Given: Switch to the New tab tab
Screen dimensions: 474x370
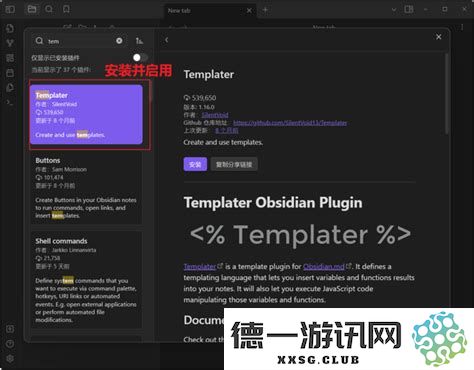Looking at the screenshot, I should pyautogui.click(x=210, y=11).
